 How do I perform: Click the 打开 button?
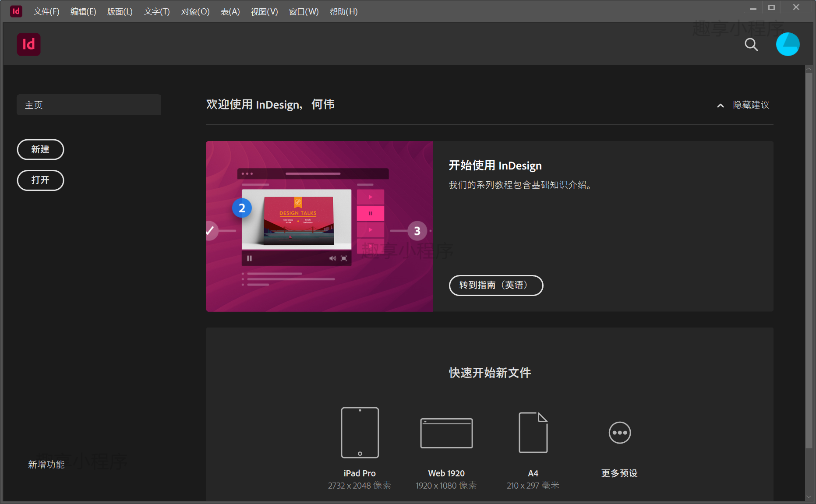click(40, 180)
